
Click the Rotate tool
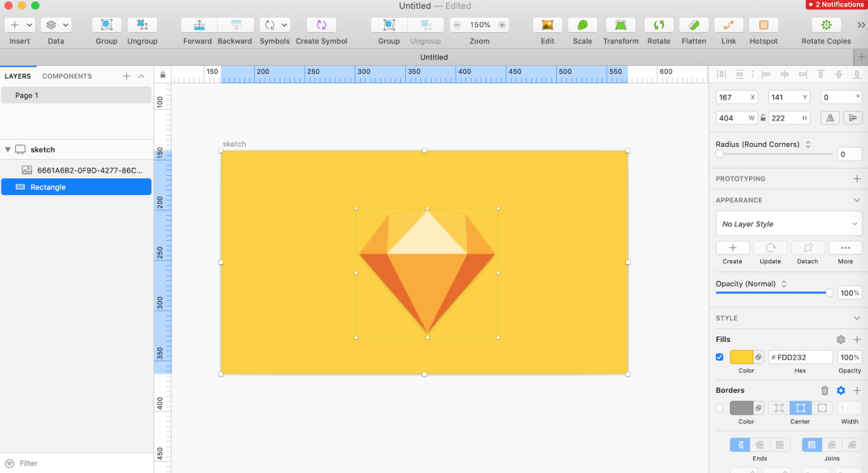point(659,25)
